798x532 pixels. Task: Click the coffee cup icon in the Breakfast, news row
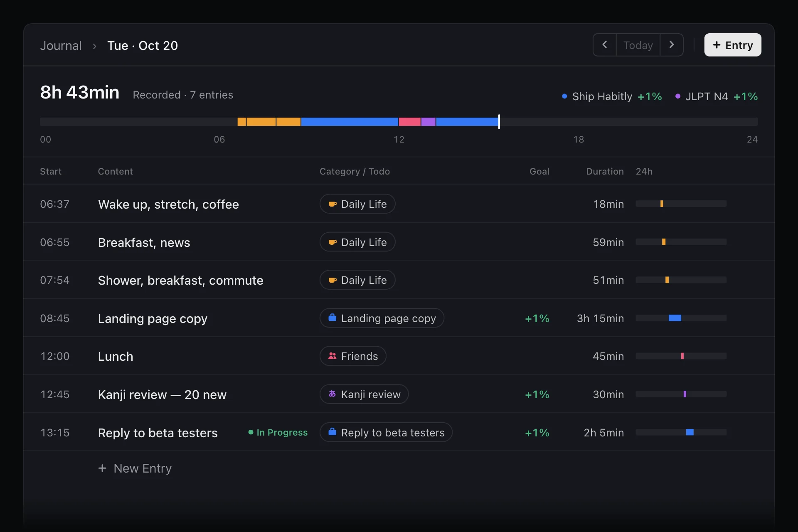(332, 242)
